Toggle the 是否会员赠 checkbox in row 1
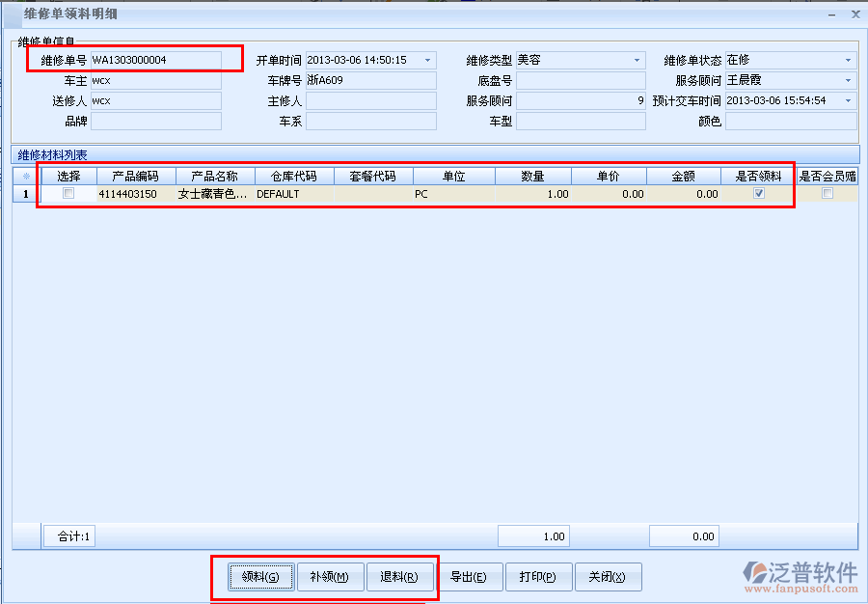 827,194
